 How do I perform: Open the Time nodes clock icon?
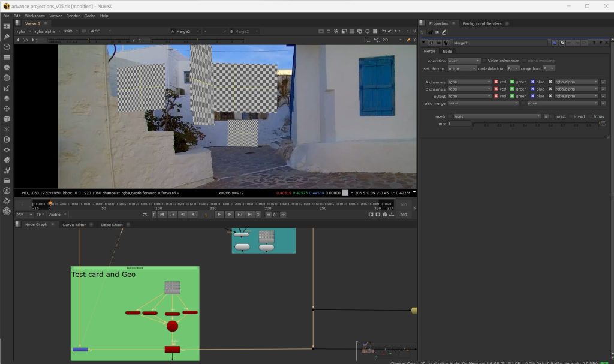click(7, 47)
